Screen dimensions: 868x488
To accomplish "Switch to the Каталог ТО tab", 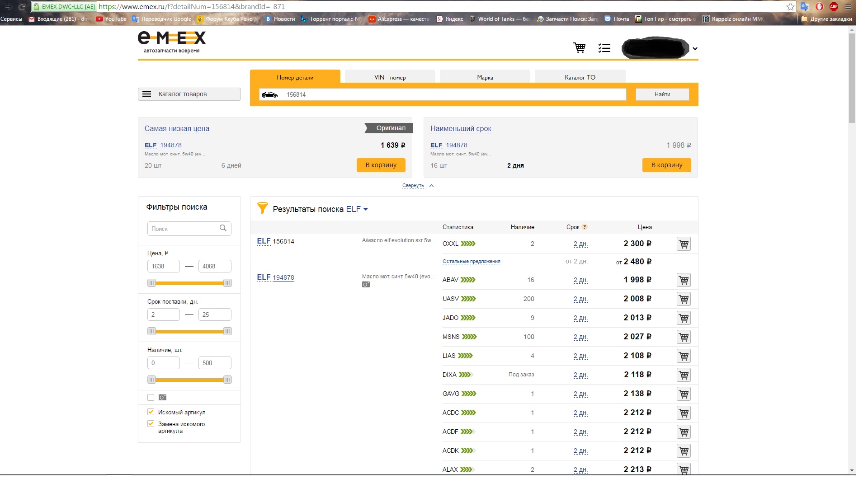I will tap(580, 77).
